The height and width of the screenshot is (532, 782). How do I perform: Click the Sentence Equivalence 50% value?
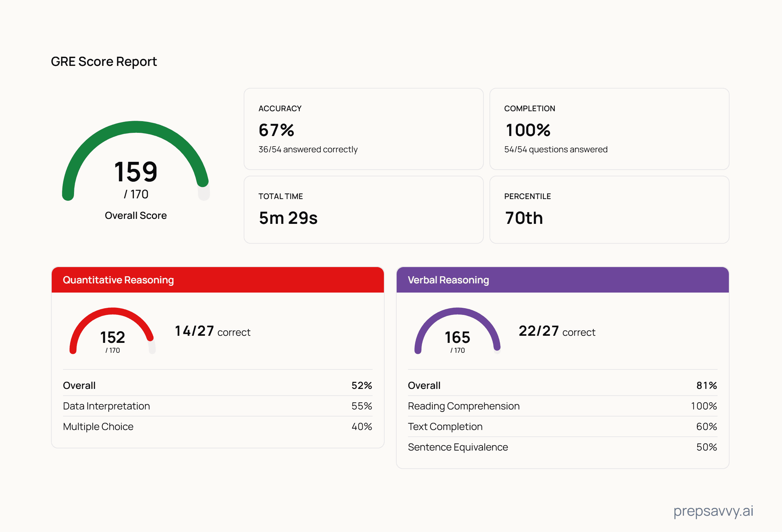(707, 447)
